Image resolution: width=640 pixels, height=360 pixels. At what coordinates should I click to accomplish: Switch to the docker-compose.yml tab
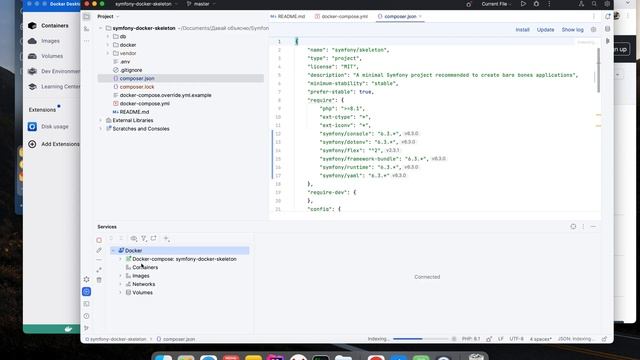point(342,17)
